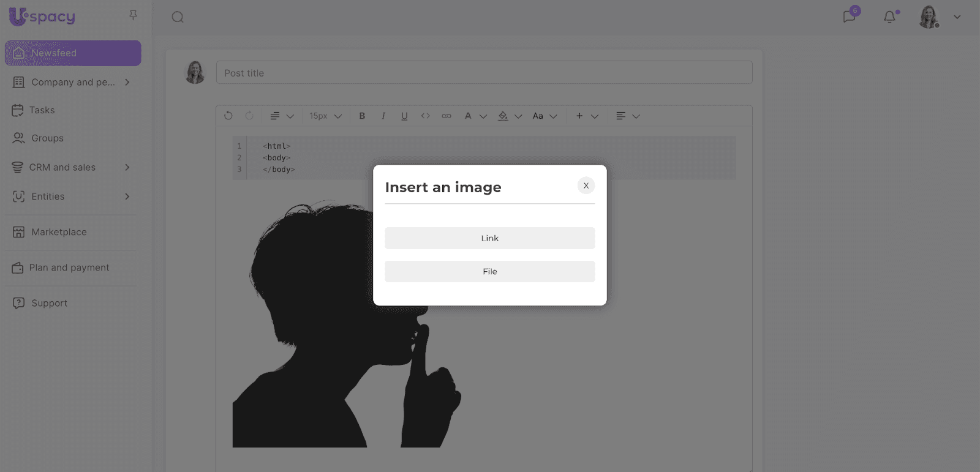Go to Marketplace in sidebar
The image size is (980, 472).
point(59,232)
